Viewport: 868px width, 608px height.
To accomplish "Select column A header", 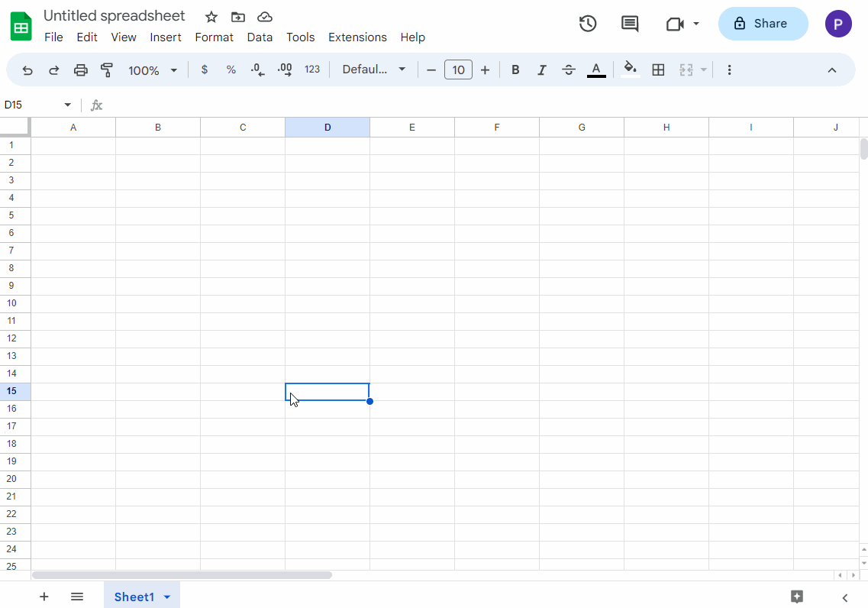I will point(73,128).
